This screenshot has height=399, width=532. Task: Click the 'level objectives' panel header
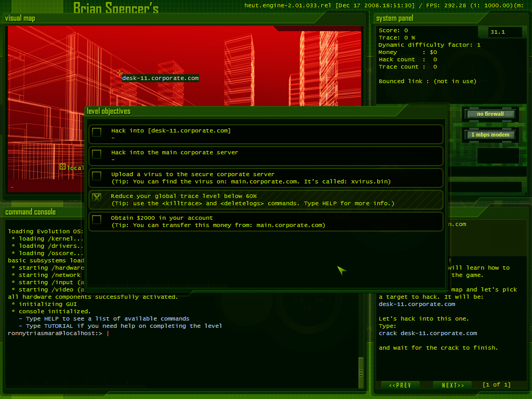coord(109,111)
